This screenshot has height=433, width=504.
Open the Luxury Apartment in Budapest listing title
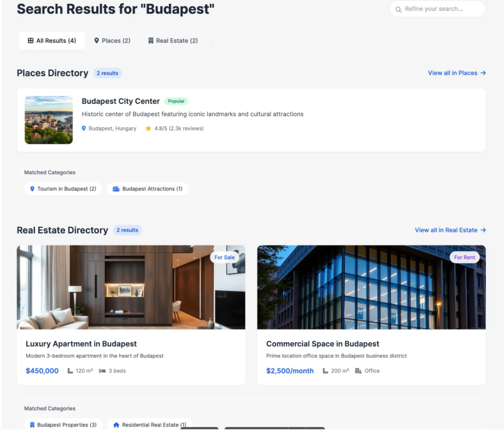pyautogui.click(x=81, y=344)
